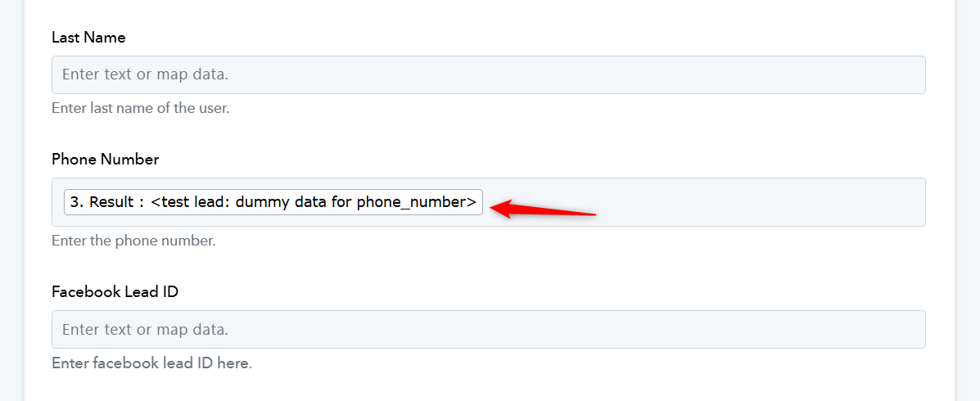Click the "Last Name" field label
The height and width of the screenshot is (401, 980).
tap(88, 38)
